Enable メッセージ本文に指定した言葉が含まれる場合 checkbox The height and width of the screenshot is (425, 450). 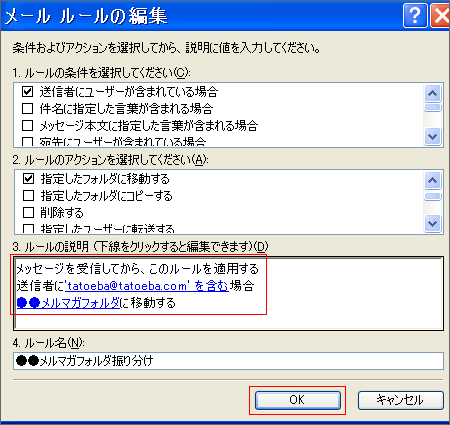tap(28, 125)
